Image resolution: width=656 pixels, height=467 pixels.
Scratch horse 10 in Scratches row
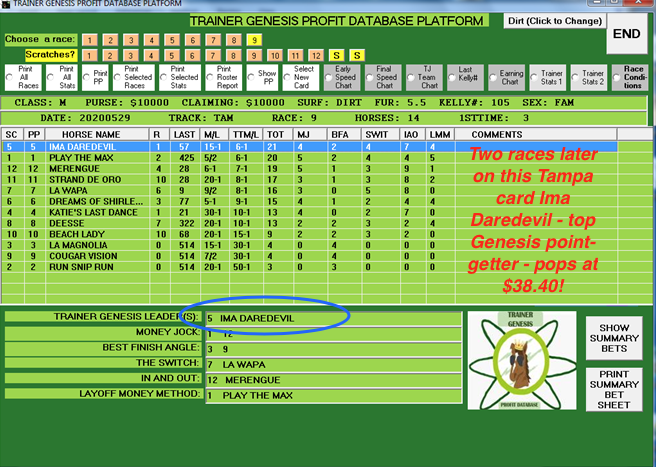coord(274,56)
